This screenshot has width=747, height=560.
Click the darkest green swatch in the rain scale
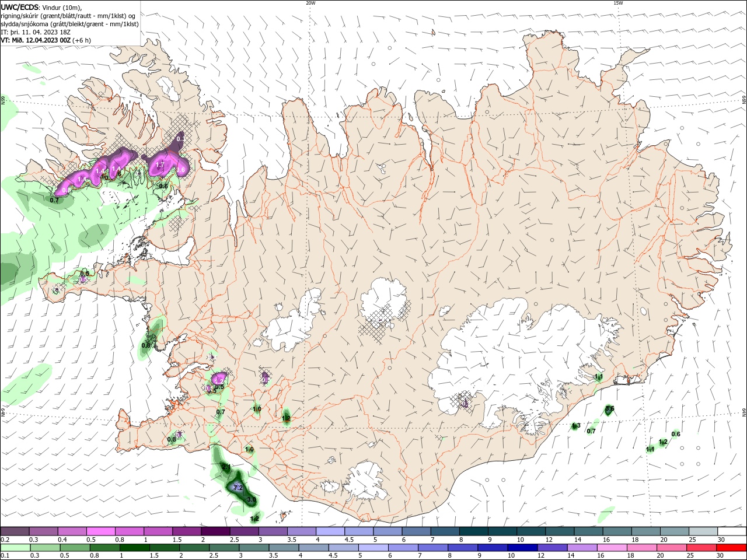135,548
